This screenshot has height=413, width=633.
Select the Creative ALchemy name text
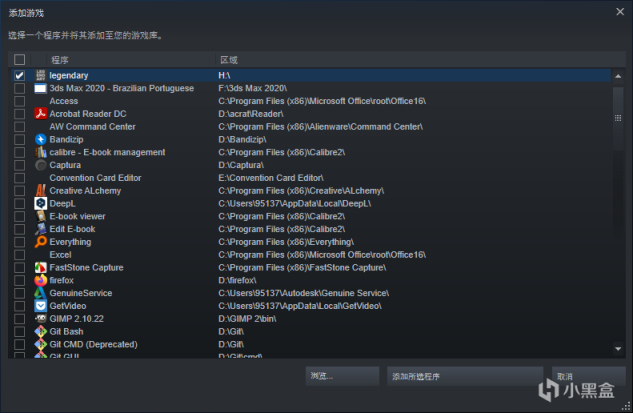click(x=85, y=191)
